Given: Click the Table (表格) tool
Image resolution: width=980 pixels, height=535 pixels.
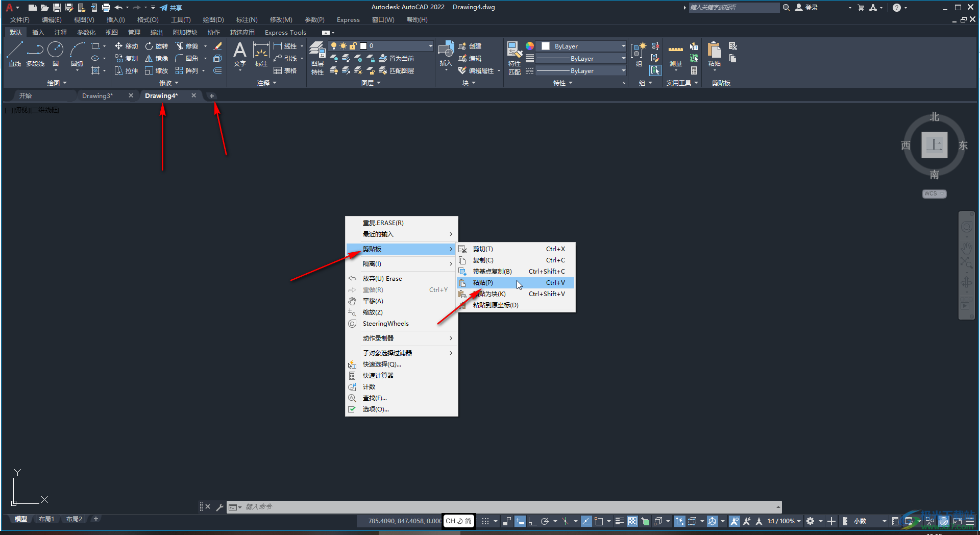Looking at the screenshot, I should [x=285, y=70].
